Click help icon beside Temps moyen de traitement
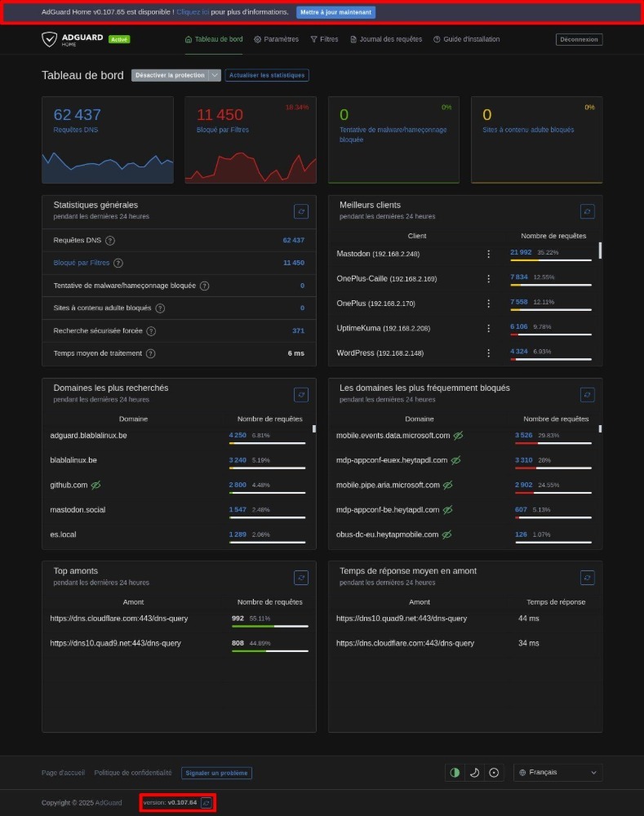Viewport: 644px width, 816px height. click(x=151, y=353)
